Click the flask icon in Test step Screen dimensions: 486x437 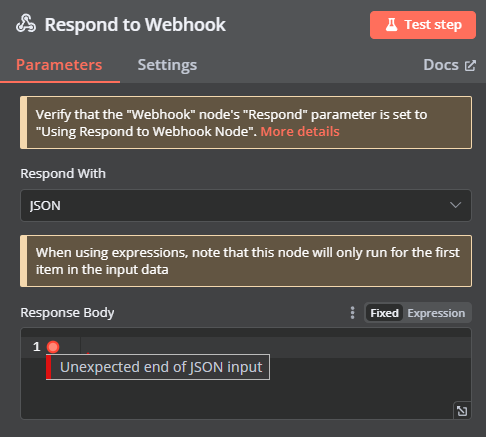point(391,25)
